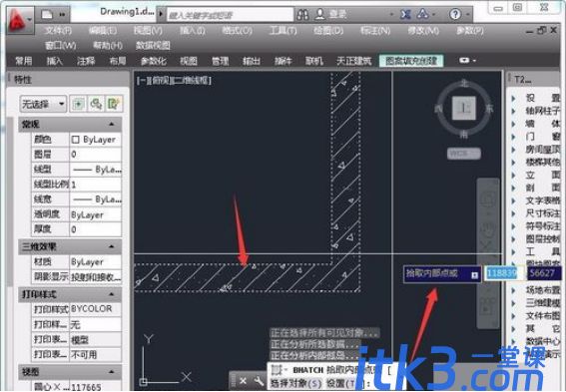Click the keyword search input box
The width and height of the screenshot is (566, 392).
pos(230,15)
